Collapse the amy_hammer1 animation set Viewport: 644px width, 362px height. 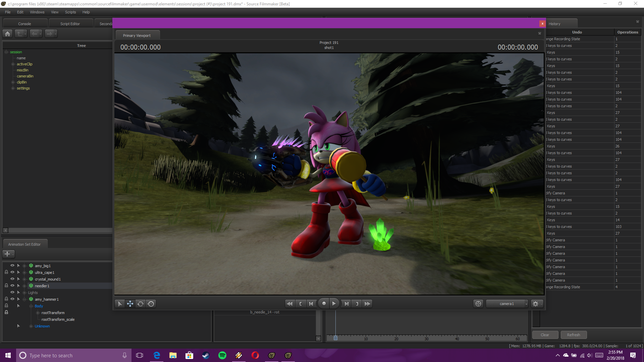[24, 299]
